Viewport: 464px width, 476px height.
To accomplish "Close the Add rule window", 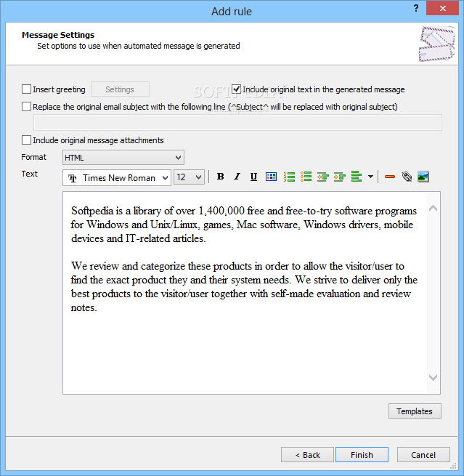I will tap(442, 8).
